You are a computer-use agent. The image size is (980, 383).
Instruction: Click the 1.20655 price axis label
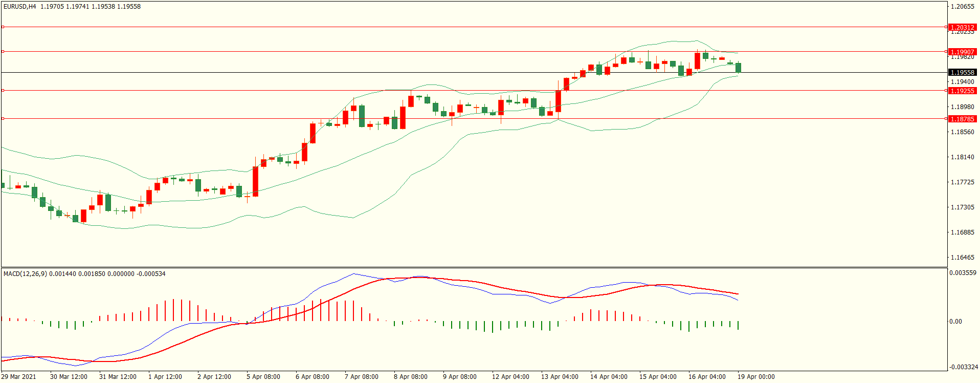pyautogui.click(x=962, y=7)
